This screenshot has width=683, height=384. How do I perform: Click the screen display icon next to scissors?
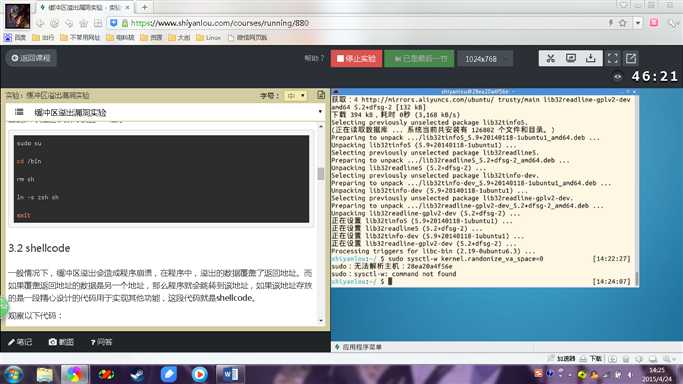pyautogui.click(x=571, y=58)
